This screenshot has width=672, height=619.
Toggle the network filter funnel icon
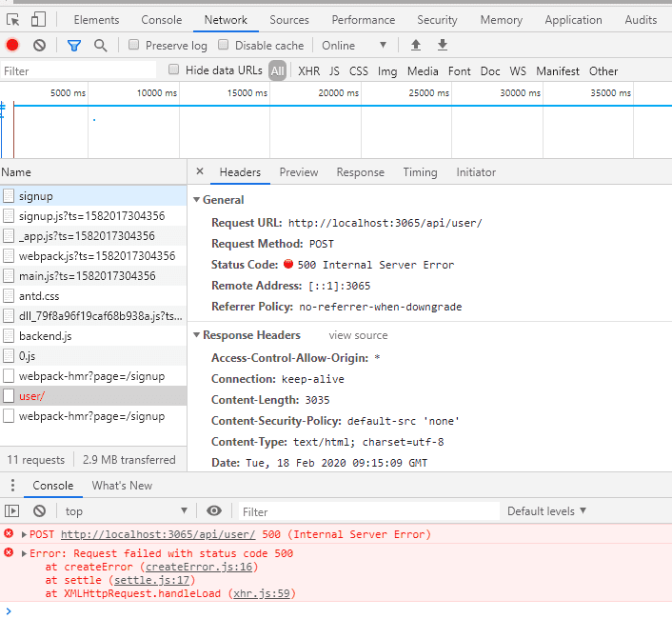tap(74, 45)
